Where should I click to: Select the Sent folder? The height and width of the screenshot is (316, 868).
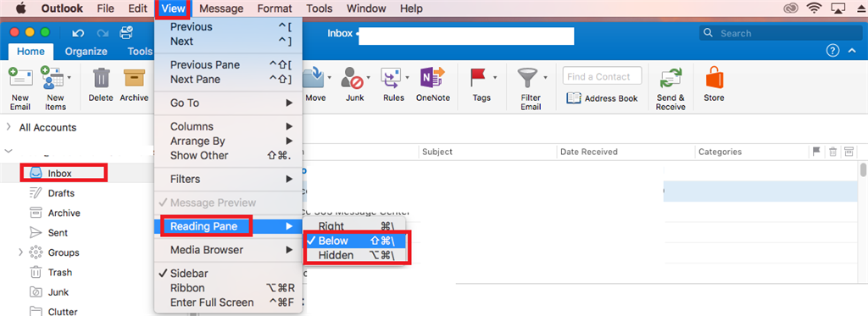(x=58, y=232)
